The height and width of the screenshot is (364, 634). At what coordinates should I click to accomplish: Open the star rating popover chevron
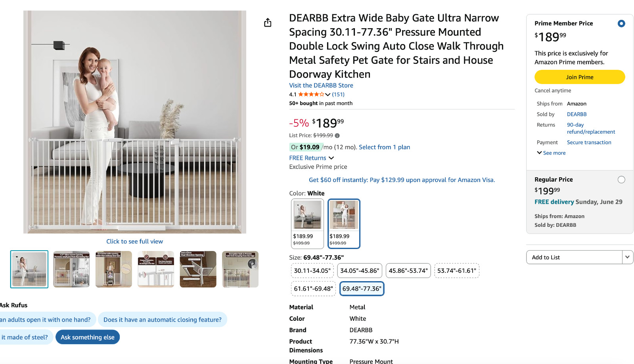[328, 94]
